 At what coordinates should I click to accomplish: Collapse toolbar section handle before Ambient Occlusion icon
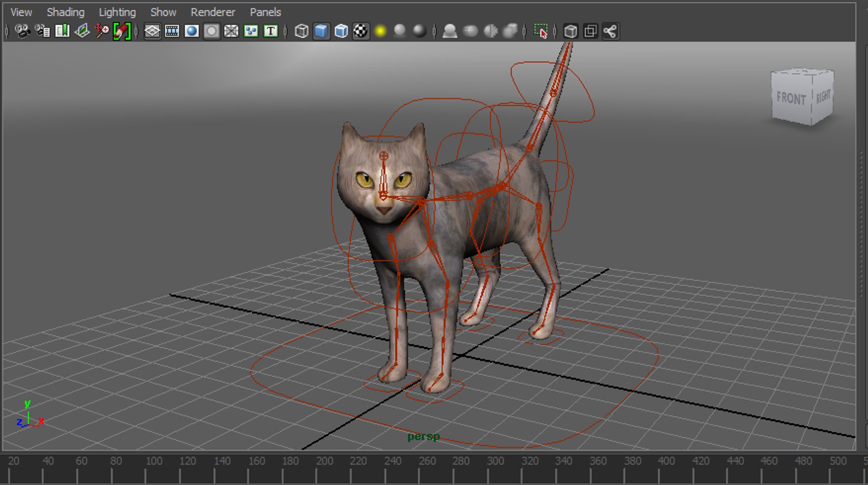[x=434, y=31]
